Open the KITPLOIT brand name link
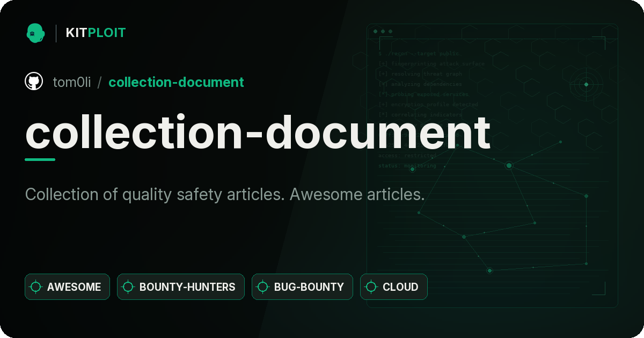The height and width of the screenshot is (338, 644). [x=96, y=33]
